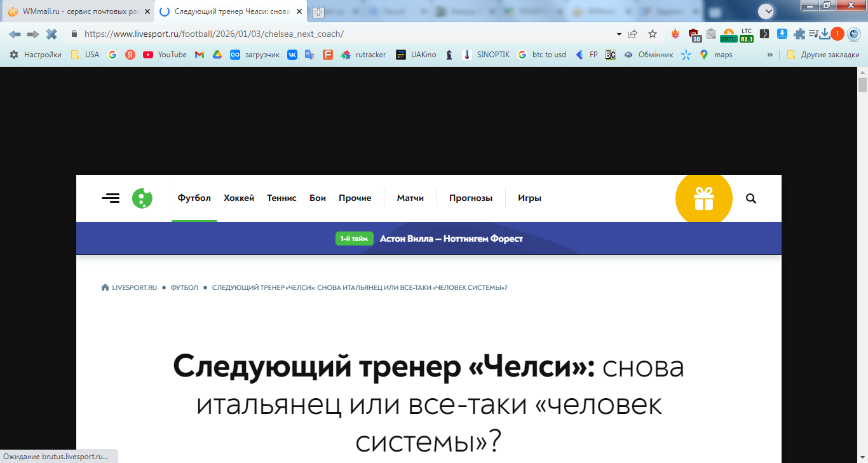
Task: Open the Астон Вилла – Ноттингем Форест match
Action: [x=451, y=238]
